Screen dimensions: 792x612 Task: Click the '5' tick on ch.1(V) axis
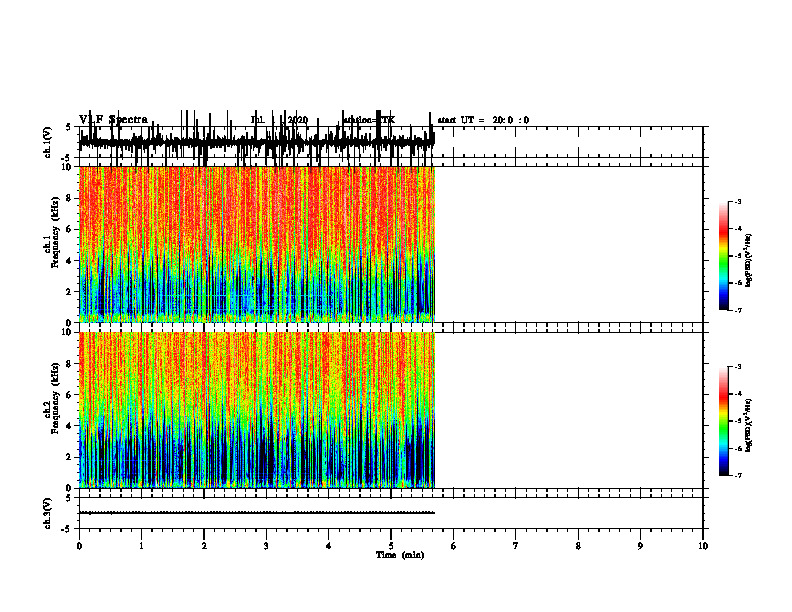[69, 127]
